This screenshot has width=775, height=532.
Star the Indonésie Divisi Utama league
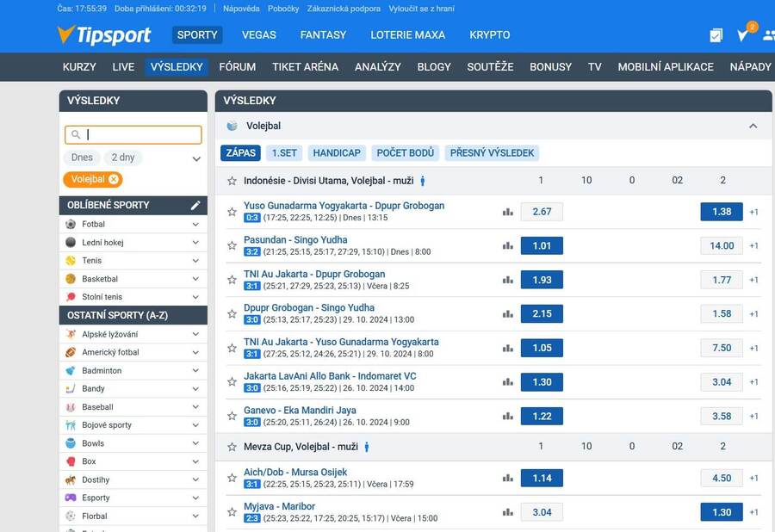pos(232,181)
